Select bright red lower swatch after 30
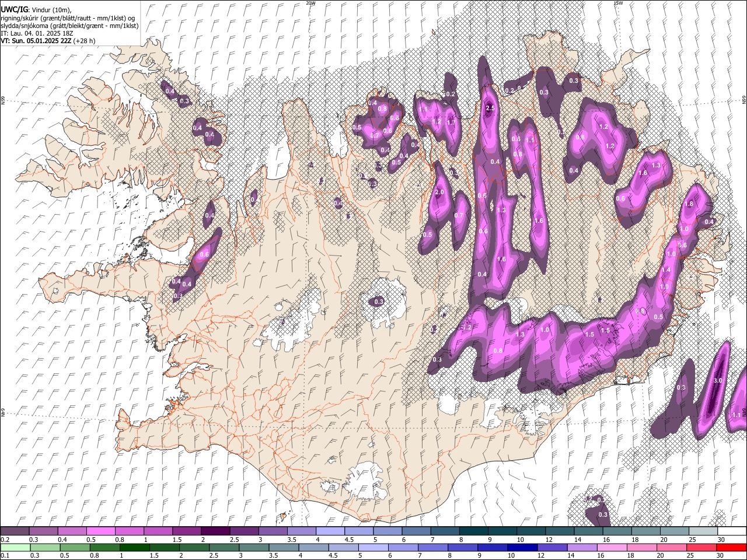The image size is (747, 560). 731,547
